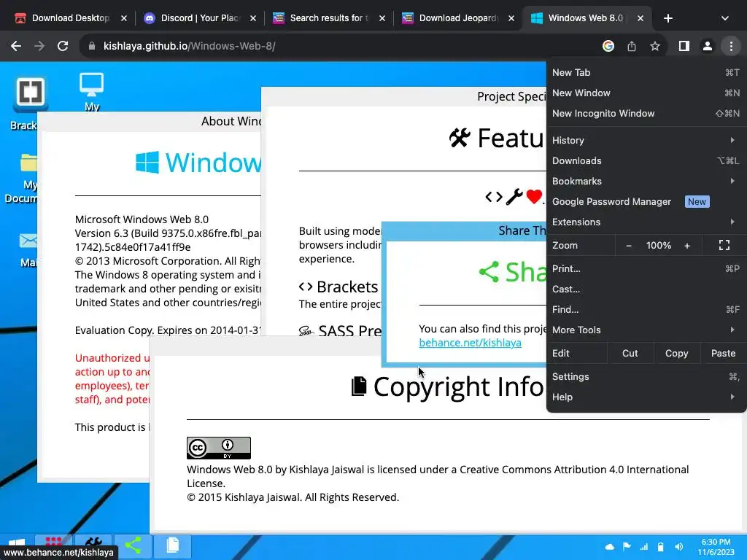Click Paste in the Edit row
This screenshot has height=560, width=747.
723,354
